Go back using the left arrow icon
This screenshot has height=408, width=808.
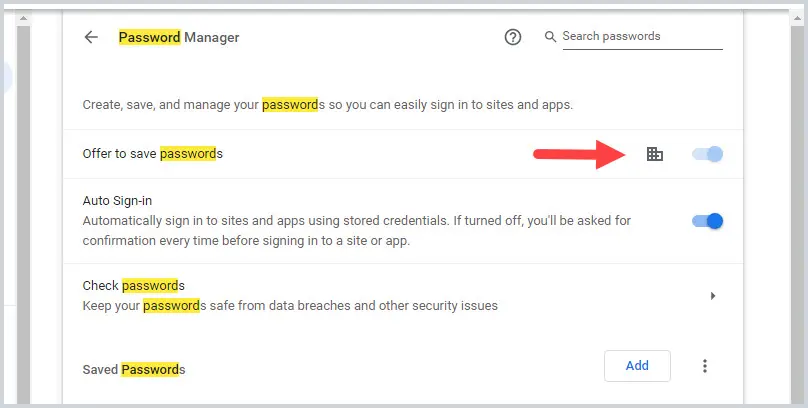click(91, 37)
